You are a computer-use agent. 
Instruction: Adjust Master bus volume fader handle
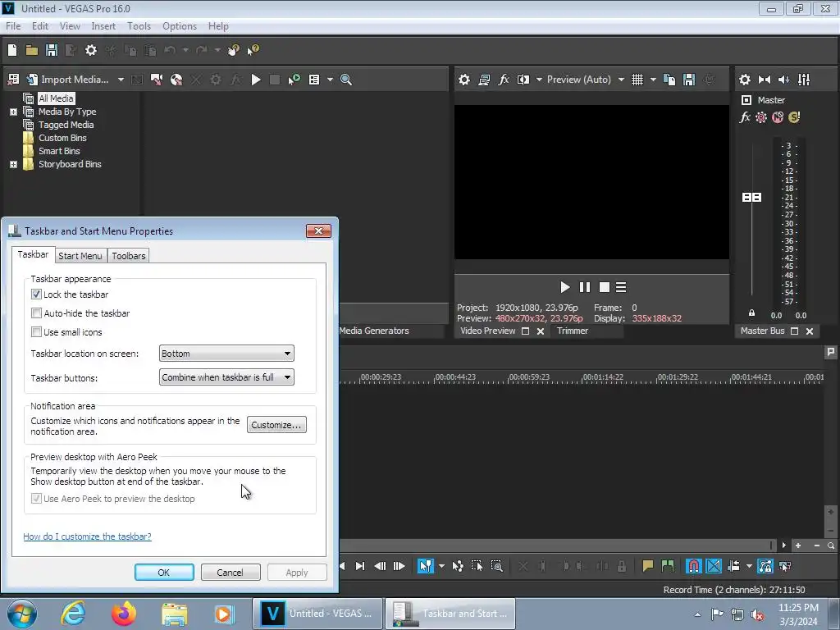[751, 197]
